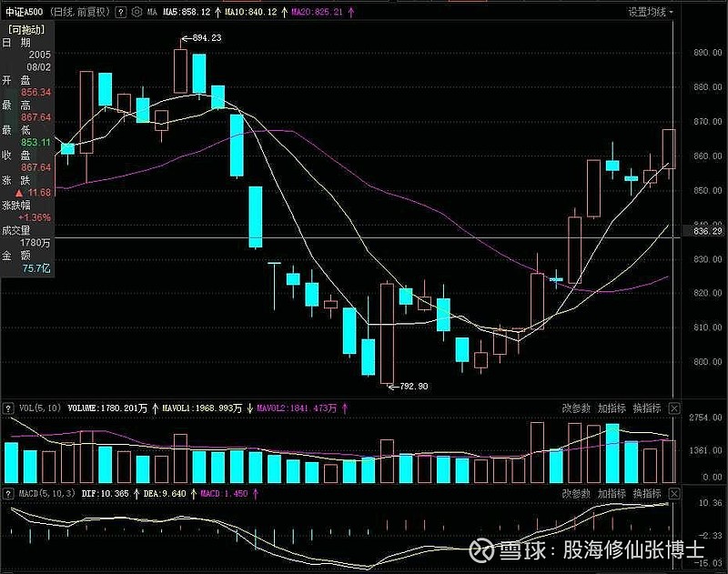Click 换指标 in the MACD panel
The image size is (728, 574).
[647, 494]
